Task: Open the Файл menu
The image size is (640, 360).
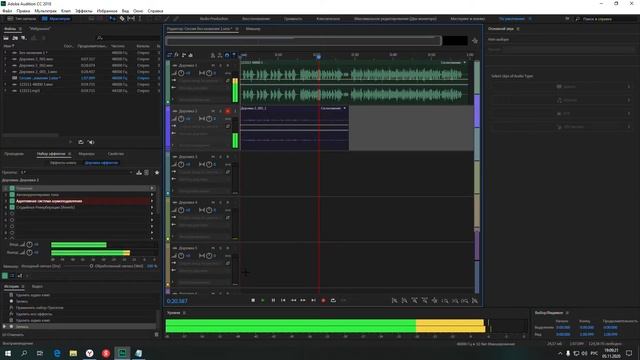Action: pyautogui.click(x=7, y=11)
